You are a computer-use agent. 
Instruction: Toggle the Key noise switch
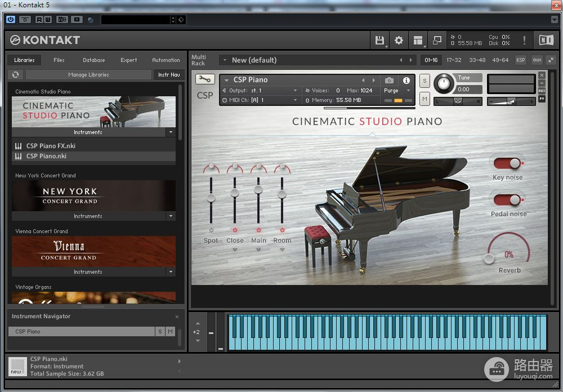click(507, 163)
